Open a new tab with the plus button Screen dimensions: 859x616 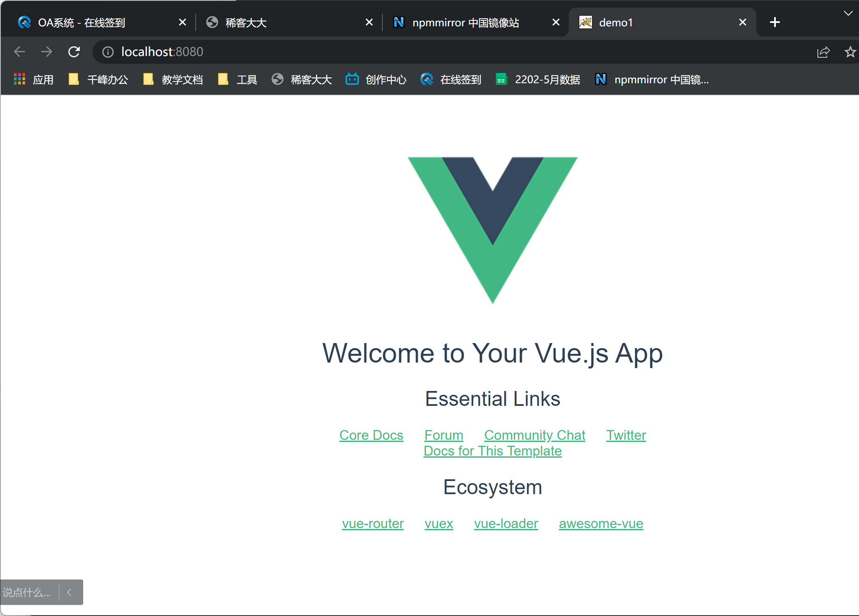[x=775, y=22]
